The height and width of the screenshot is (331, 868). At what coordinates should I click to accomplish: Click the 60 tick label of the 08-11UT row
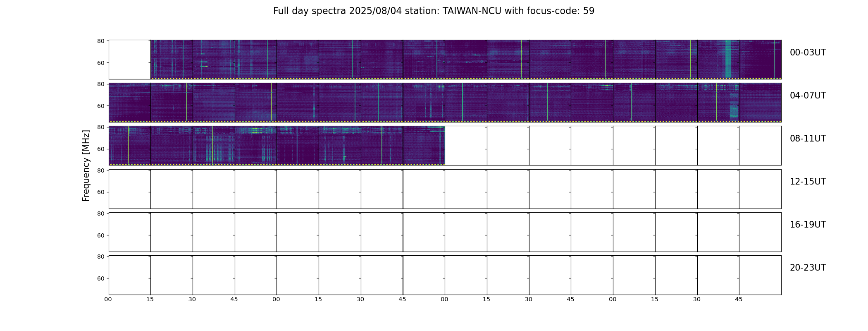(x=100, y=149)
